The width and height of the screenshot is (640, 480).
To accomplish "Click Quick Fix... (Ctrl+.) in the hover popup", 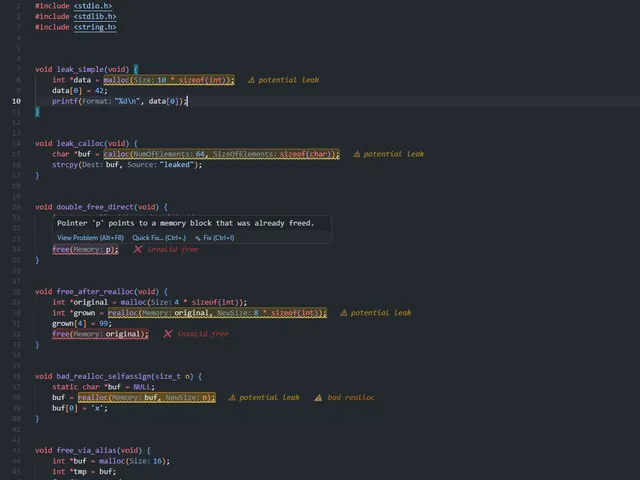I will [159, 238].
